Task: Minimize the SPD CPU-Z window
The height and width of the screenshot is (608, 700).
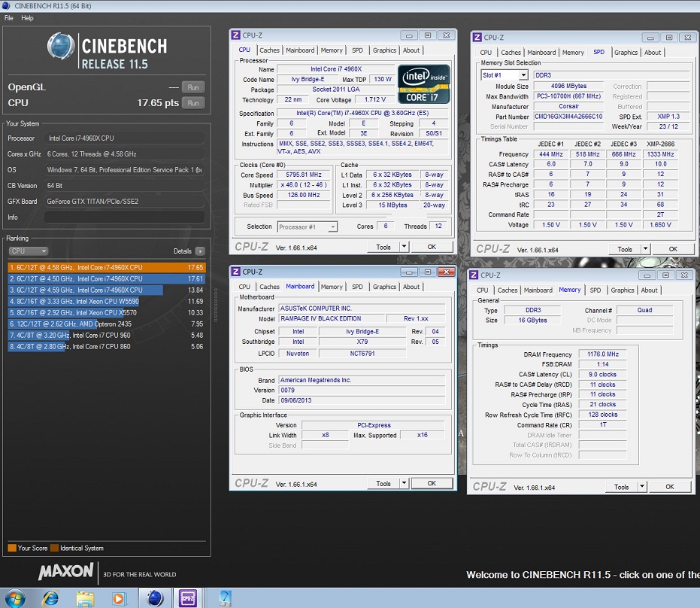Action: 650,38
